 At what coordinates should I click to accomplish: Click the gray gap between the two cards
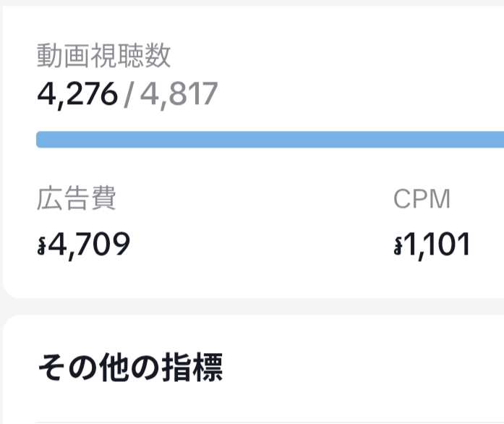pos(252,306)
